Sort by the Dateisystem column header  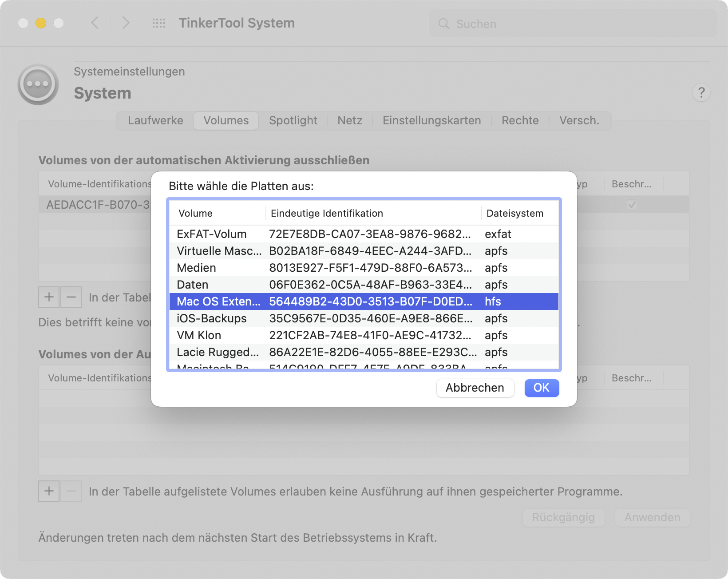point(520,214)
